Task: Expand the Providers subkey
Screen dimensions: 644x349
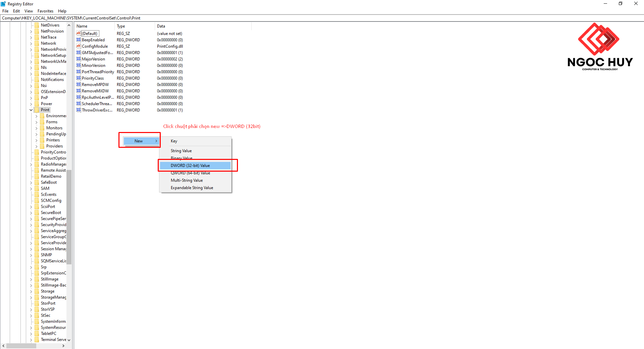Action: coord(37,146)
